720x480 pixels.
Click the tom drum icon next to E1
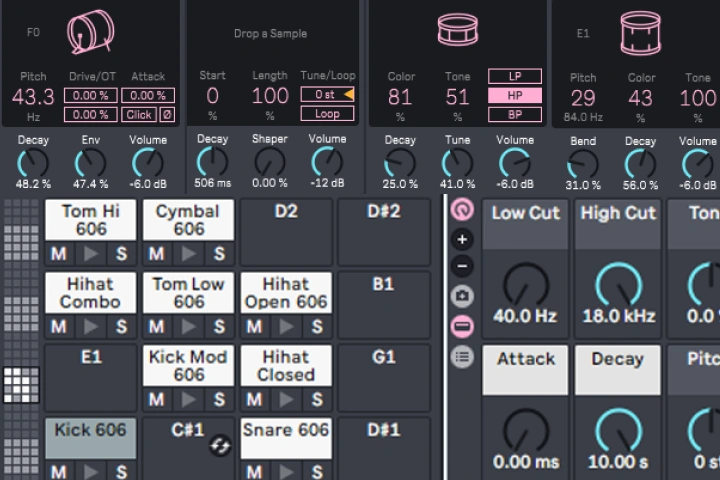pyautogui.click(x=641, y=33)
